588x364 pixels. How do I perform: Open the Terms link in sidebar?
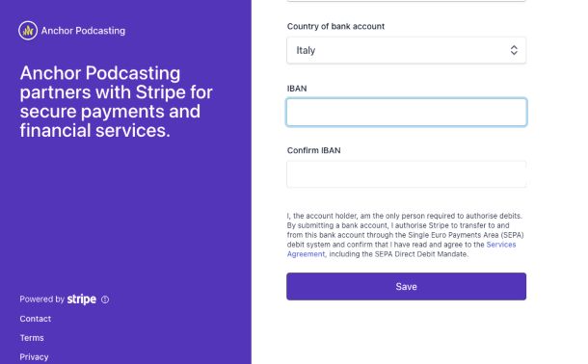(x=32, y=338)
